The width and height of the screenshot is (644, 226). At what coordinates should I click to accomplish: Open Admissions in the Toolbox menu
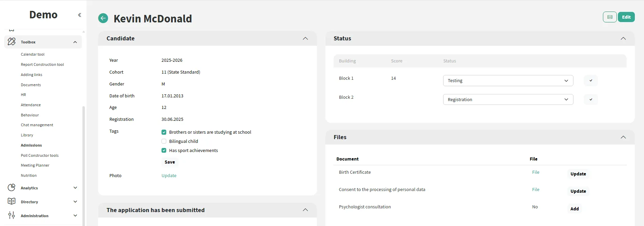coord(31,145)
